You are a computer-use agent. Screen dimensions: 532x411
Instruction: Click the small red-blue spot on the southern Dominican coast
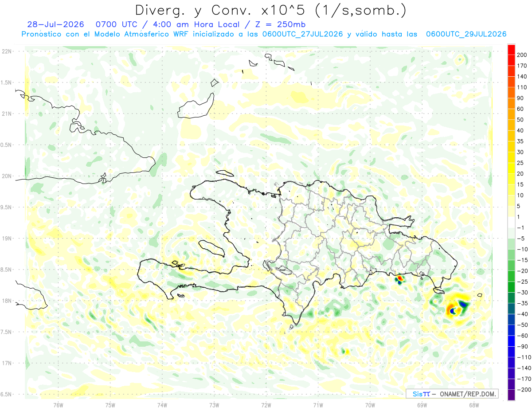[x=399, y=279]
